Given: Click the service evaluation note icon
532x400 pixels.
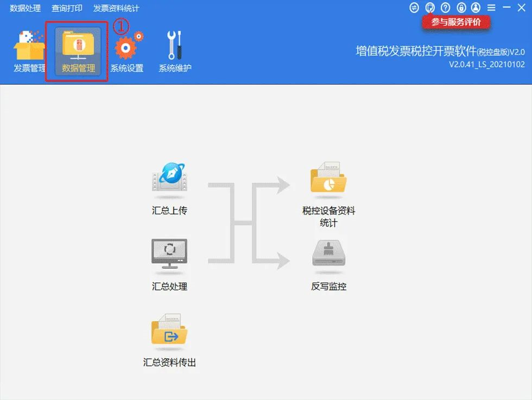Looking at the screenshot, I should [430, 8].
